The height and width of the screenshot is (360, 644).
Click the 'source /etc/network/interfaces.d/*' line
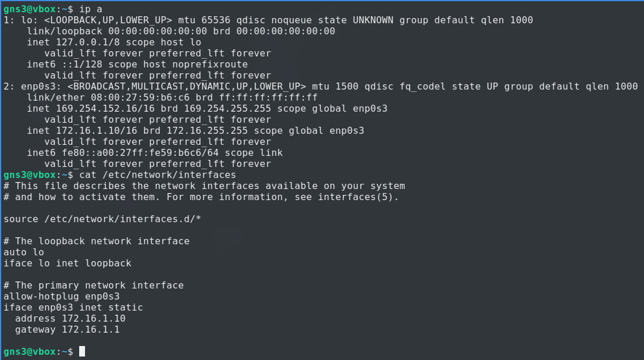click(x=102, y=219)
